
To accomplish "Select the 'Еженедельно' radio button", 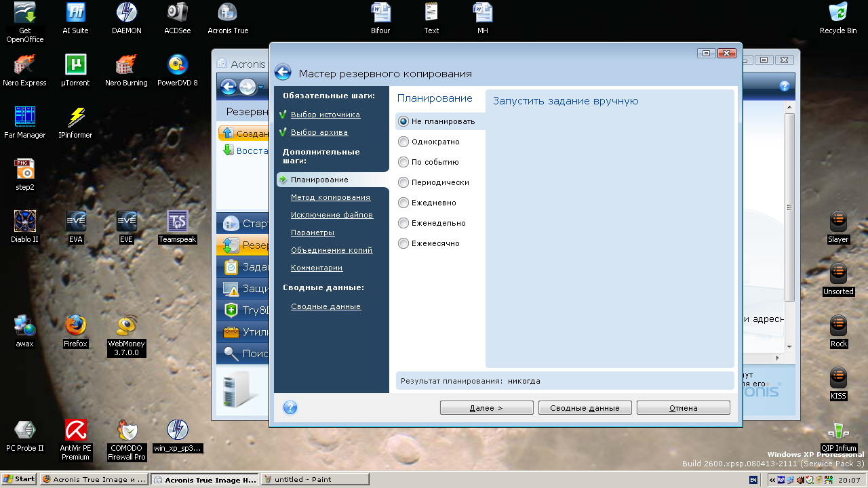I will click(403, 223).
